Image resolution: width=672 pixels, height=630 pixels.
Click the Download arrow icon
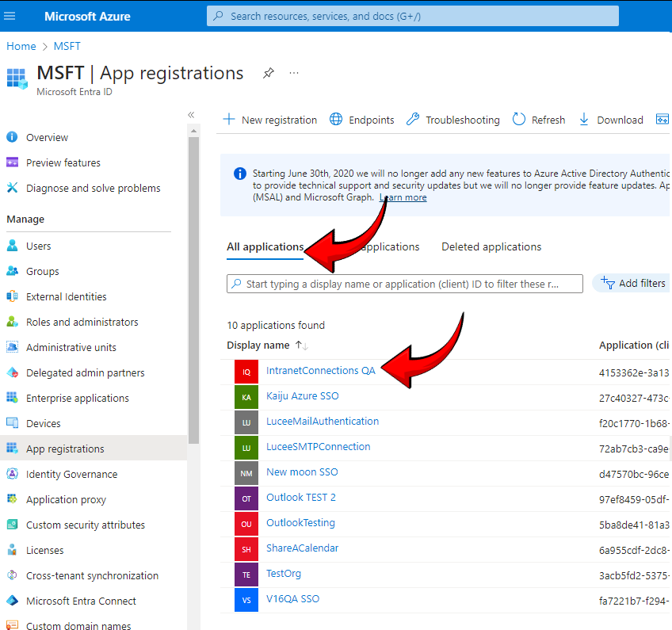point(584,119)
